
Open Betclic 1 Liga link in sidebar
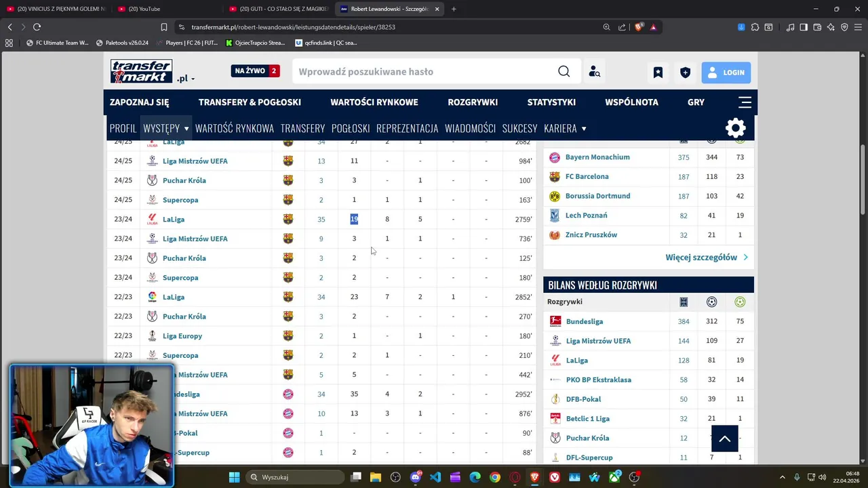[587, 419]
